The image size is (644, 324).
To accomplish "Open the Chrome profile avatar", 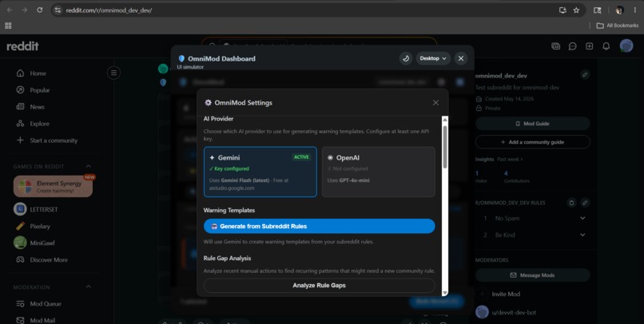I will [619, 10].
